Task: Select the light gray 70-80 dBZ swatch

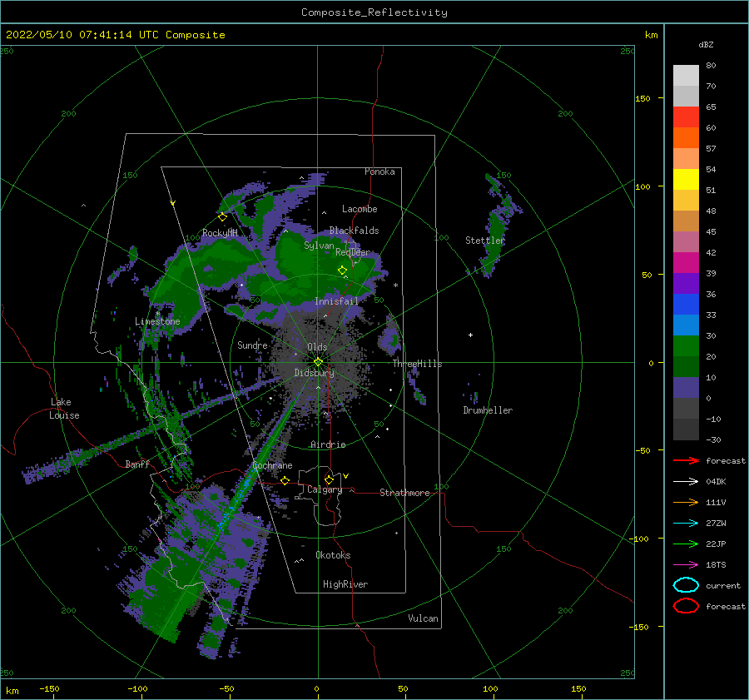Action: pos(686,76)
